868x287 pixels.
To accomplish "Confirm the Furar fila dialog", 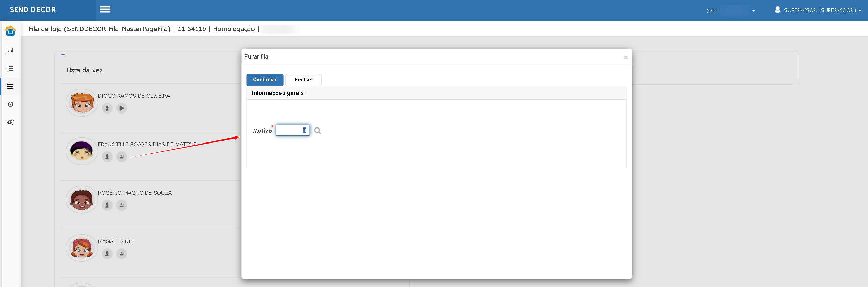I will tap(265, 80).
